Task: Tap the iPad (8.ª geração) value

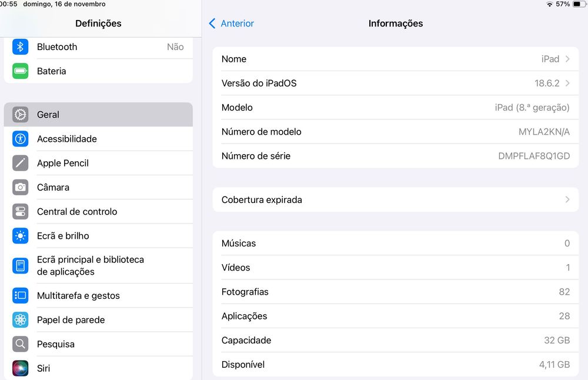Action: click(x=532, y=108)
